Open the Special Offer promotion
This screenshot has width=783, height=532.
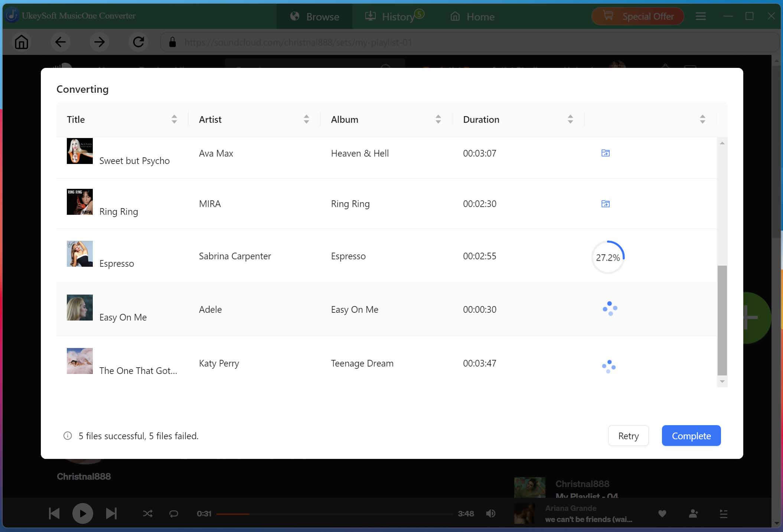point(638,16)
